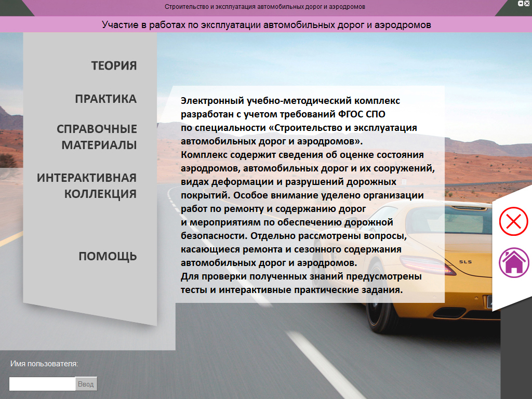The width and height of the screenshot is (532, 399).
Task: Select СПРАВОЧНЫЕ МАТЕРИАЛЫ menu item
Action: [x=97, y=137]
